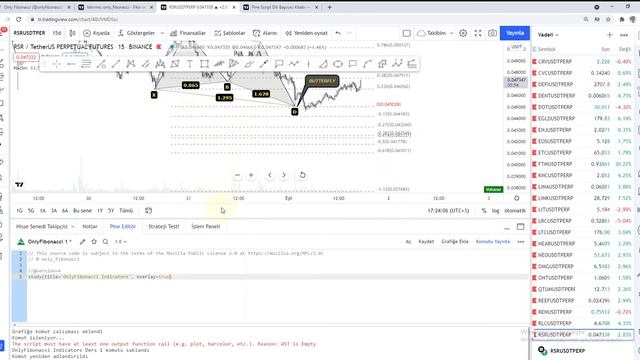Open chart settings gear icon
This screenshot has height=360, width=640.
463,33
